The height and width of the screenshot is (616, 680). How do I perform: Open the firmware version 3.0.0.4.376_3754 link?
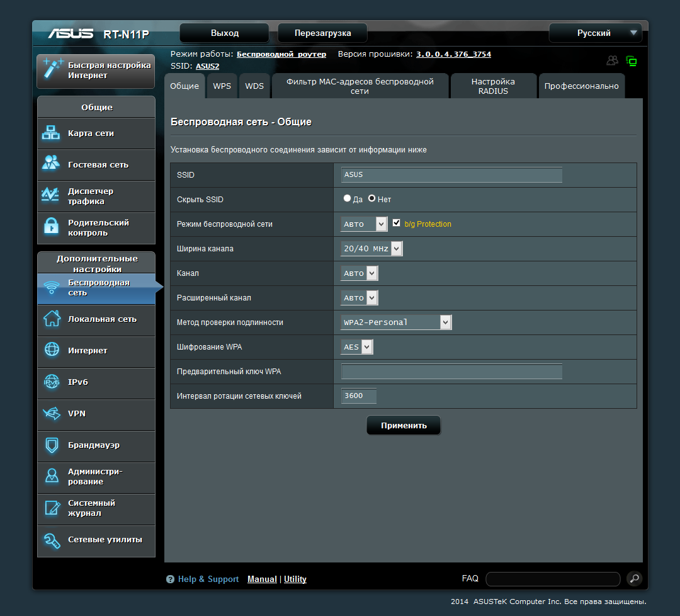(x=453, y=54)
